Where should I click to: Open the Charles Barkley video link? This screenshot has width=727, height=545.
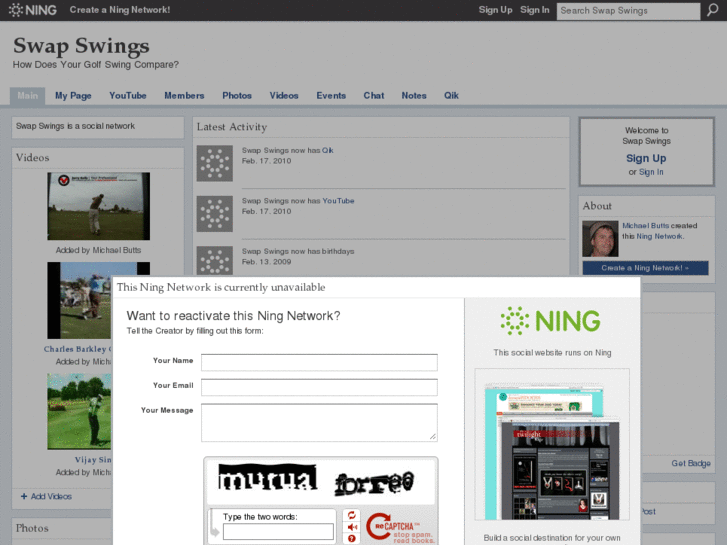pyautogui.click(x=77, y=349)
